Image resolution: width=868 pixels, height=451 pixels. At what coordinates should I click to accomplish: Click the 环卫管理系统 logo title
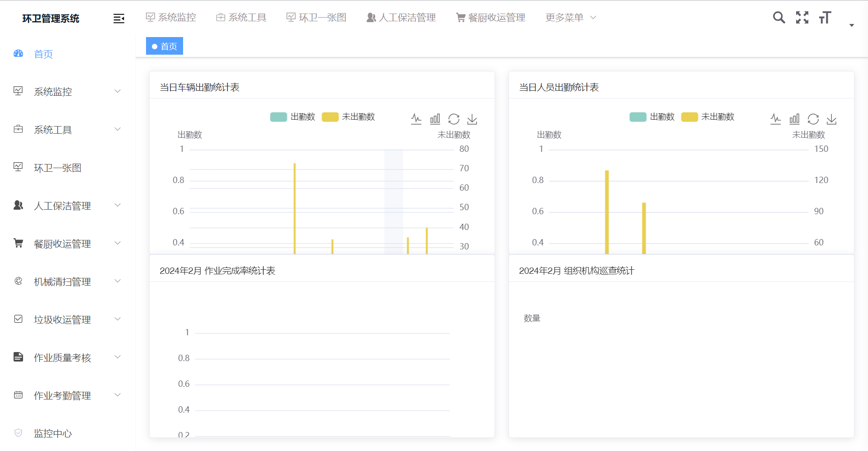pos(51,19)
